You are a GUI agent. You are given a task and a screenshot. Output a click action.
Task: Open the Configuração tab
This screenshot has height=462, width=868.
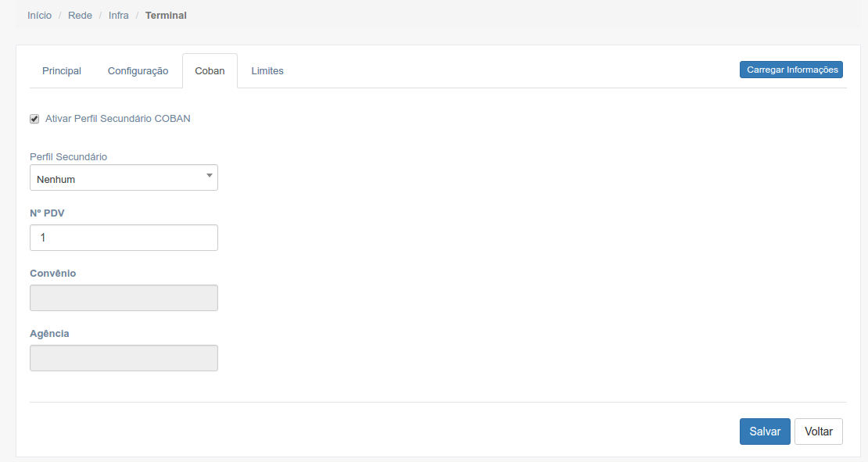tap(138, 71)
